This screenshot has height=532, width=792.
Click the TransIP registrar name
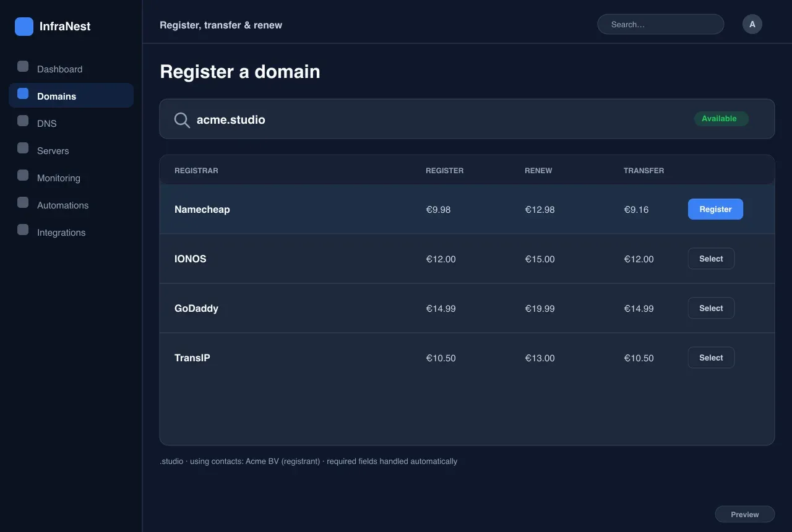tap(192, 358)
